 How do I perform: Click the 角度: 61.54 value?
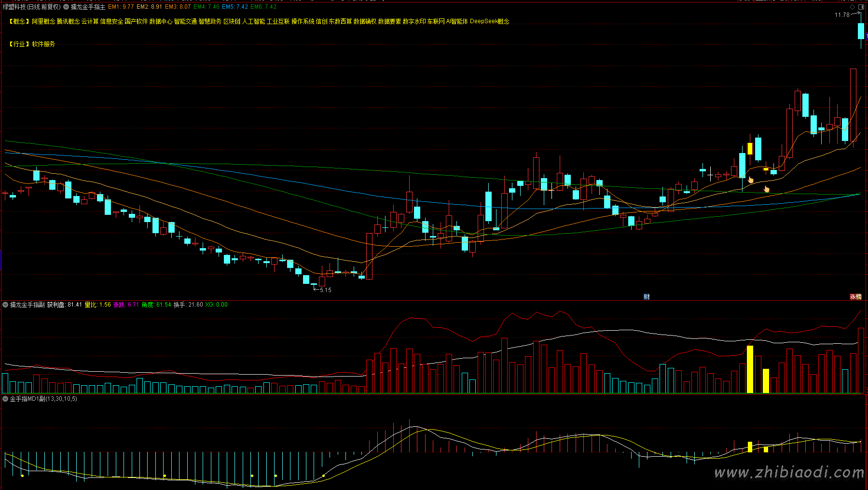[x=156, y=305]
